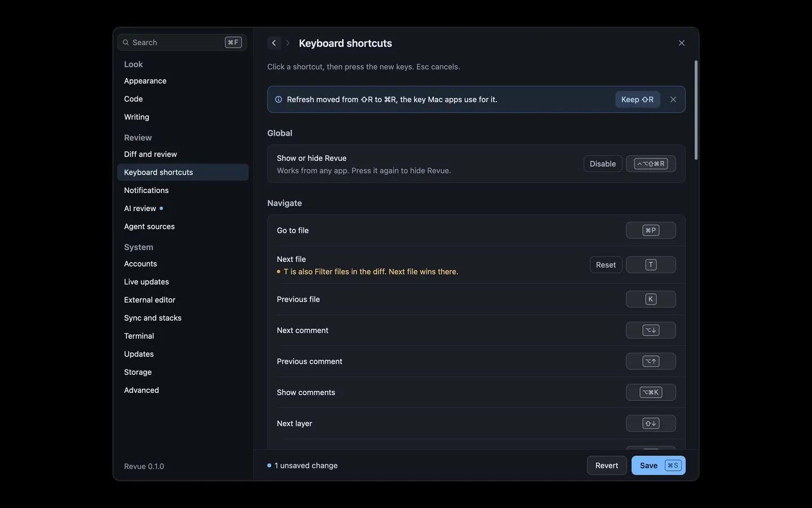Viewport: 812px width, 508px height.
Task: Click the info icon in the banner
Action: 279,99
